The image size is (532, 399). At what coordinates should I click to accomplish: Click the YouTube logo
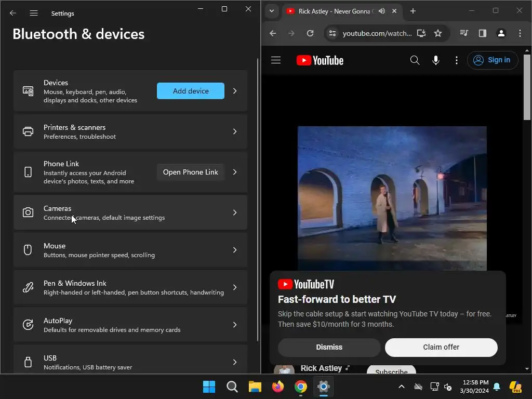click(x=320, y=60)
